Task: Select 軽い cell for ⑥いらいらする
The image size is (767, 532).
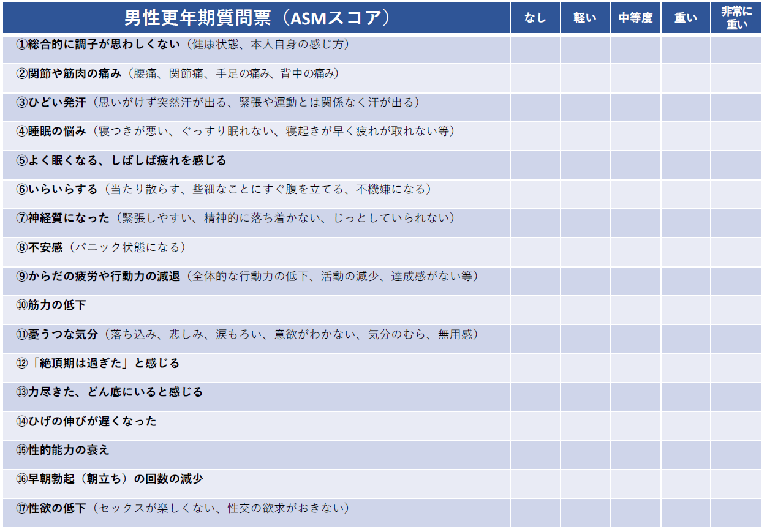Action: 585,194
